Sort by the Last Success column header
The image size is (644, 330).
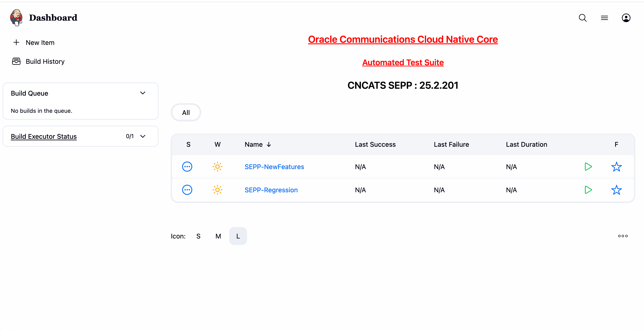click(375, 145)
